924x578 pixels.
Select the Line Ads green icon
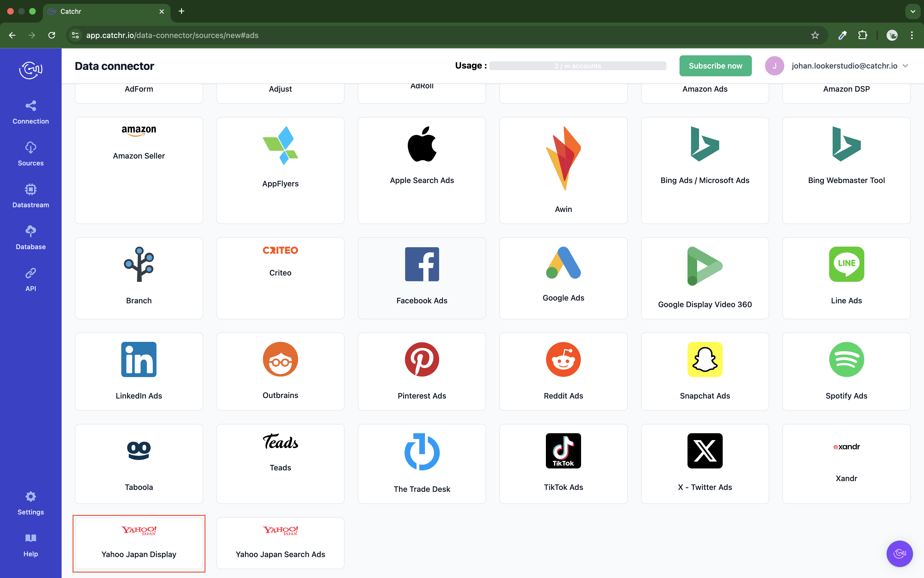pyautogui.click(x=846, y=264)
